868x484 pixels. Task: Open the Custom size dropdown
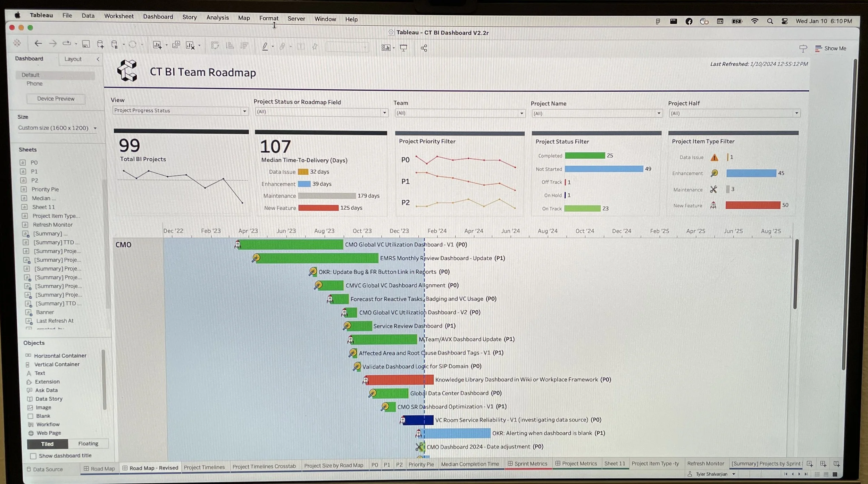(57, 128)
